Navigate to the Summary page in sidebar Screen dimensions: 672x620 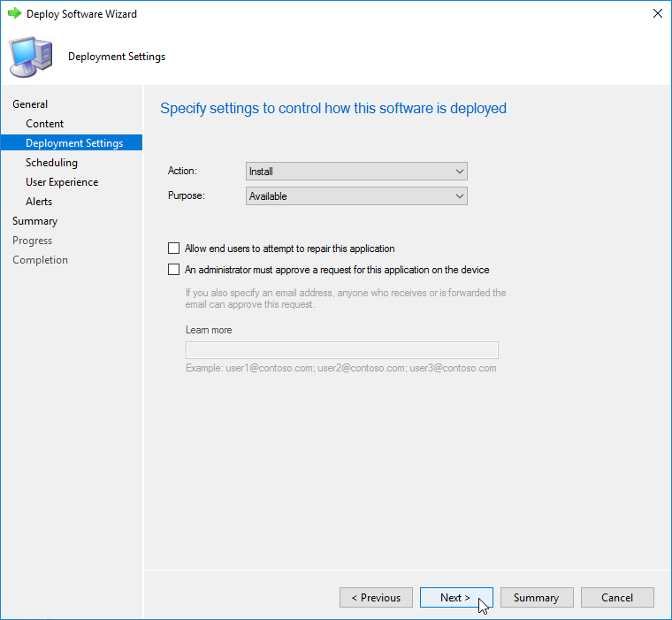pyautogui.click(x=34, y=221)
